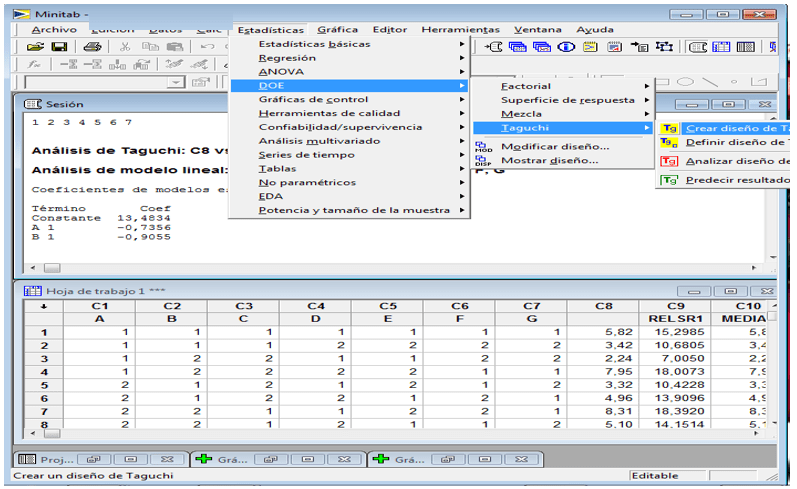This screenshot has width=797, height=489.
Task: Click the worksheet data direction arrow
Action: 44,306
